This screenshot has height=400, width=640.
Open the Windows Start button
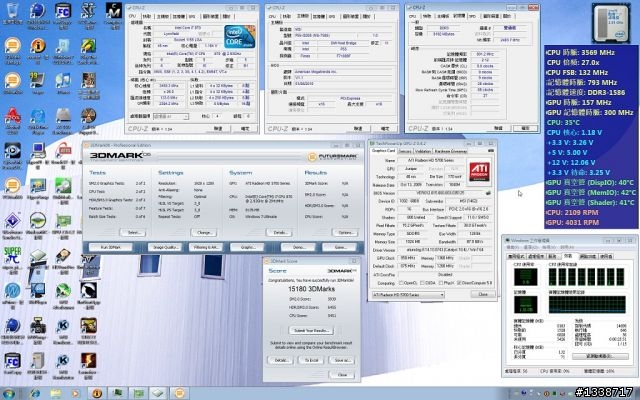click(8, 393)
